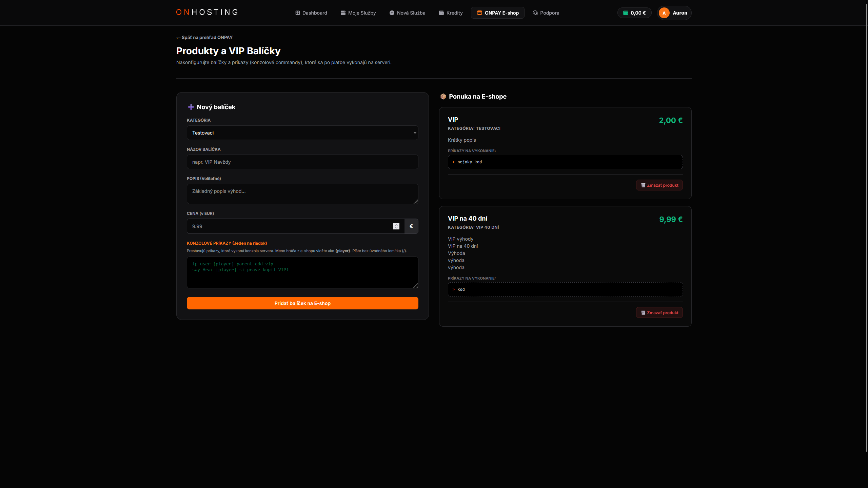The height and width of the screenshot is (488, 868).
Task: Open Kredity page
Action: (451, 13)
